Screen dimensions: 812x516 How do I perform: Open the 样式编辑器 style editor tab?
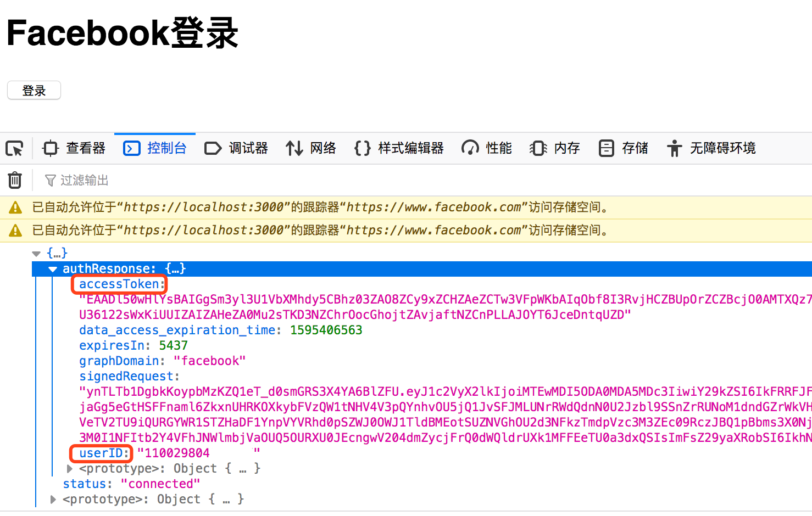point(399,148)
